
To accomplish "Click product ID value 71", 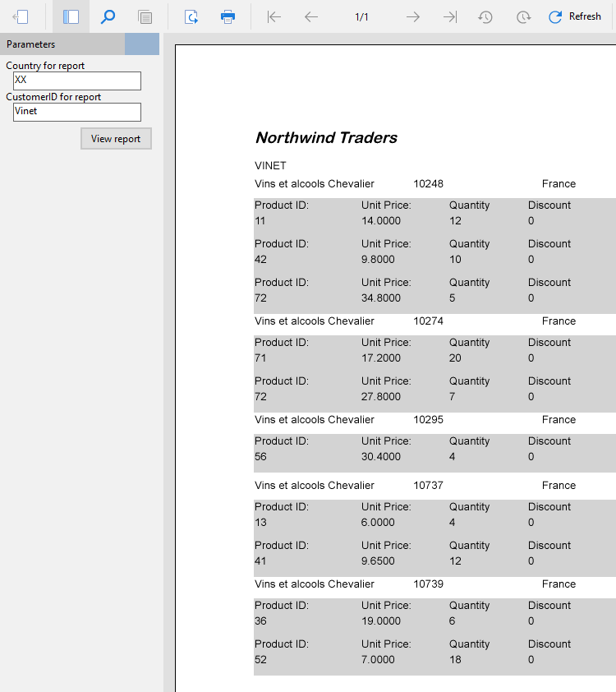I will pos(260,358).
